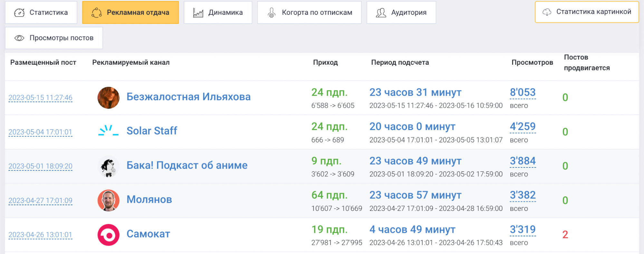Click Безжалостная Ильяхова channel avatar
The width and height of the screenshot is (644, 254).
(x=109, y=98)
